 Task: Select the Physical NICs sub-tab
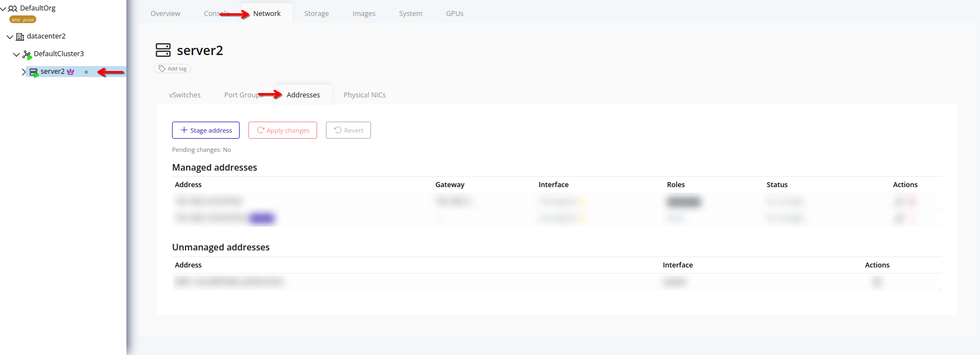pos(364,95)
